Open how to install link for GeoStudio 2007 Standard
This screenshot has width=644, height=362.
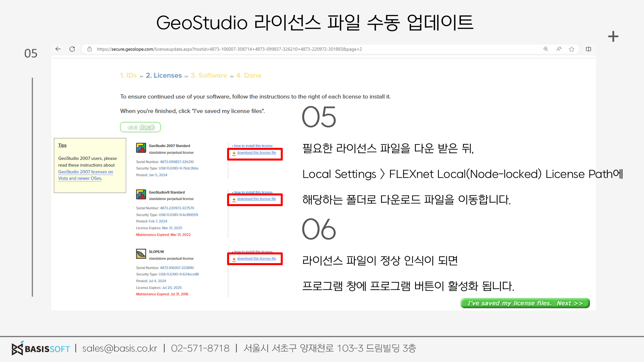pos(253,146)
